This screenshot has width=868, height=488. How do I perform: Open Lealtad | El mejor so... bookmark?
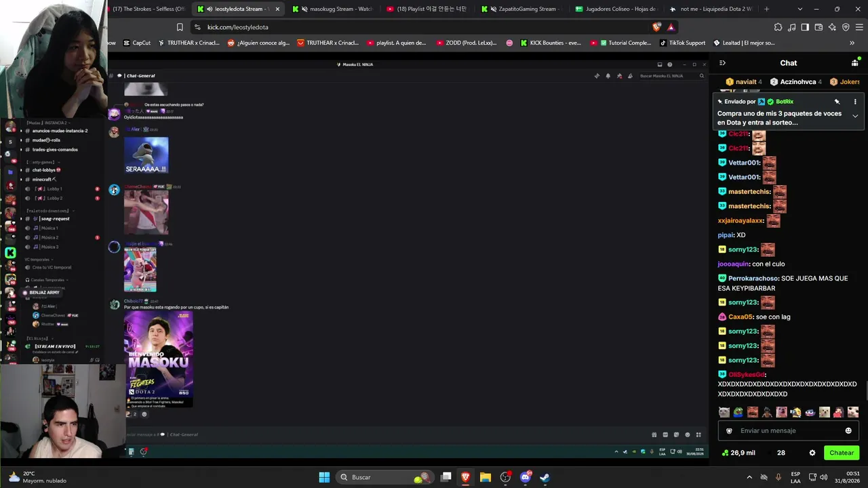743,43
